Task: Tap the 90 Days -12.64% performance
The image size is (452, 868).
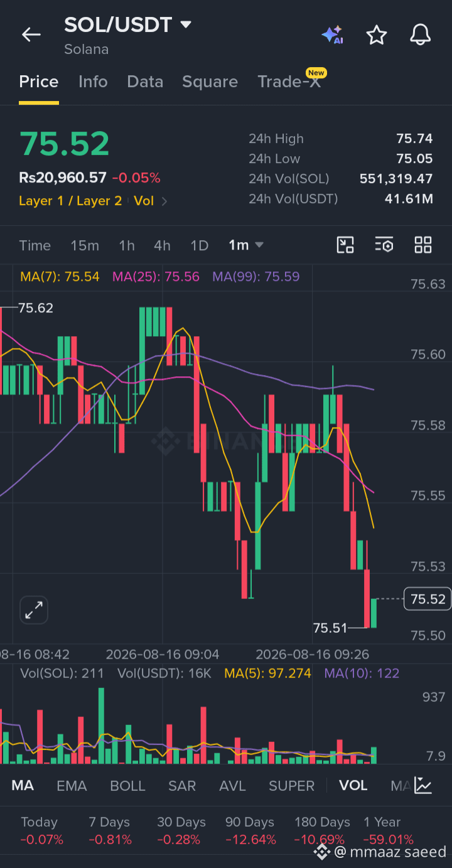Action: click(250, 830)
